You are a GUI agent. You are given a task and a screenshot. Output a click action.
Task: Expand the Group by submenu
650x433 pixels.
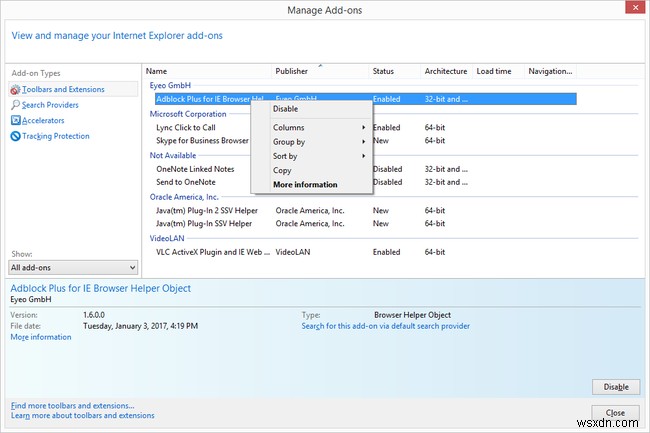point(312,142)
